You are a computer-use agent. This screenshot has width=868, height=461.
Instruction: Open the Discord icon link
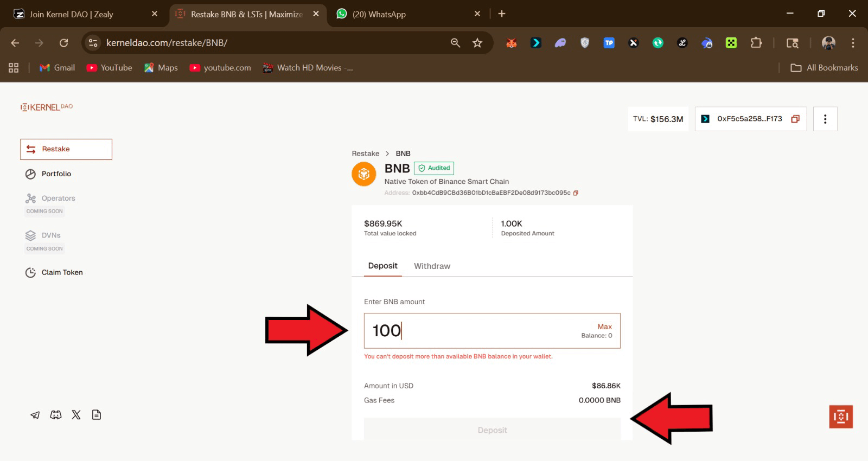(x=56, y=415)
